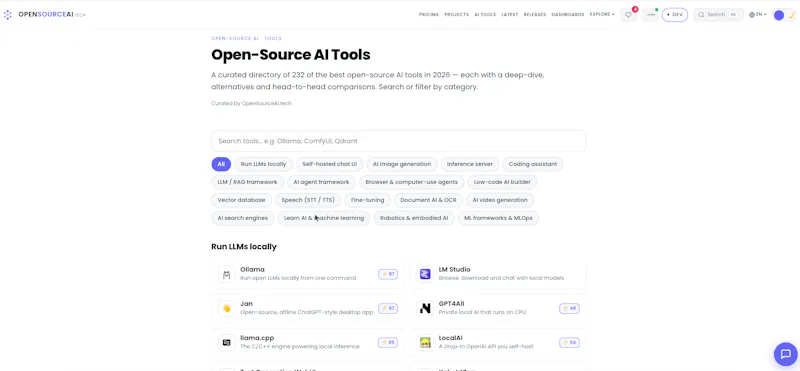Filter by Document AI & OCR

[429, 200]
